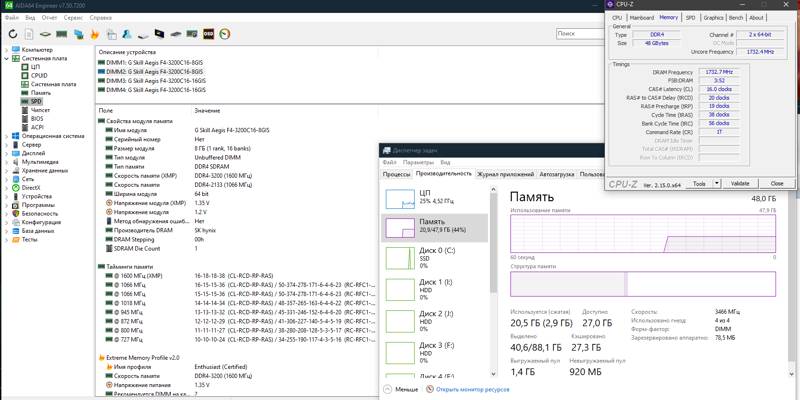The width and height of the screenshot is (800, 400).
Task: Collapse the Системная плата root tree node
Action: 7,58
